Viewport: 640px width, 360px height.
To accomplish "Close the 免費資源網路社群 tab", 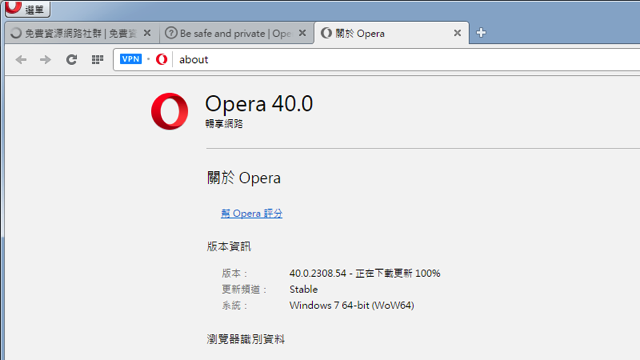I will (147, 33).
